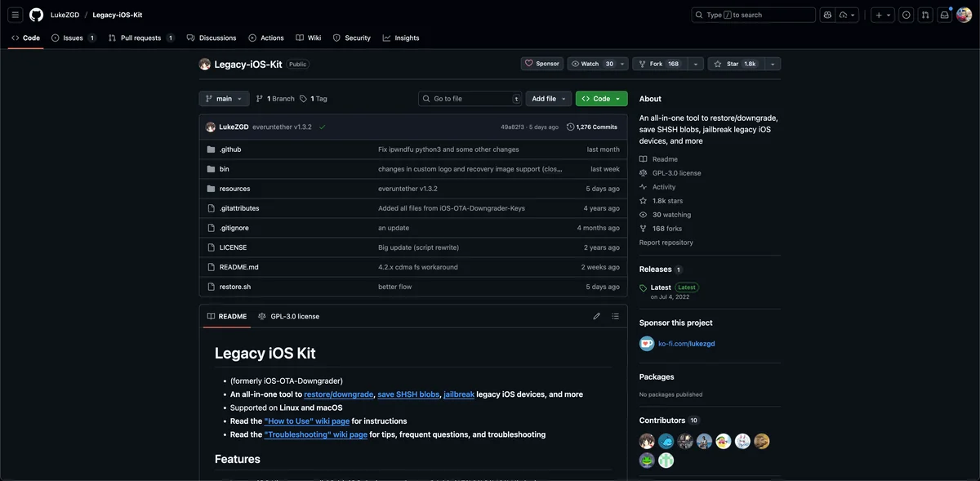Click the green commit status check mark

pyautogui.click(x=323, y=127)
